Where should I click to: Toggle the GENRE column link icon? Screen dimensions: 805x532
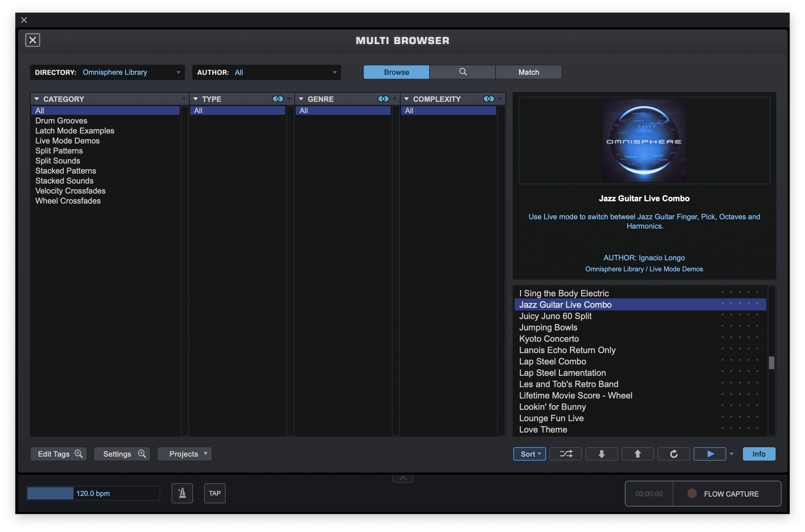[x=383, y=99]
